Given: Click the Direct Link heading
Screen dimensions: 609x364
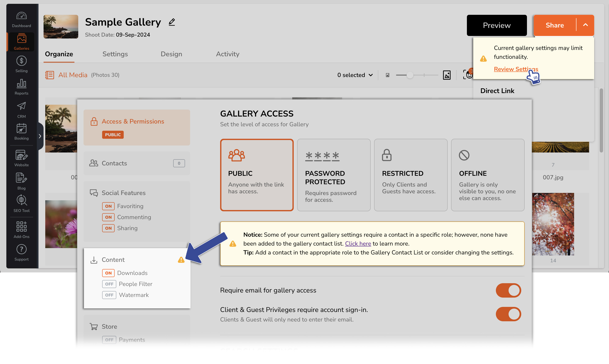Looking at the screenshot, I should [x=497, y=91].
